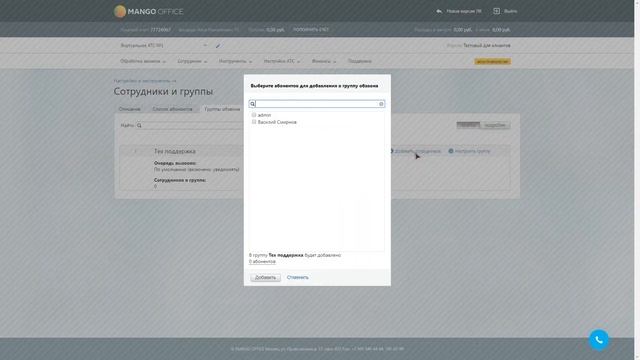The image size is (640, 360).
Task: Click the подробно view toggle button
Action: tap(495, 125)
